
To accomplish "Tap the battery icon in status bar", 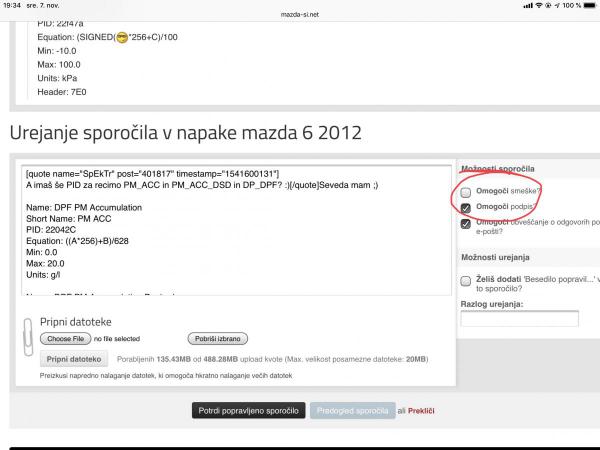I will click(x=590, y=5).
